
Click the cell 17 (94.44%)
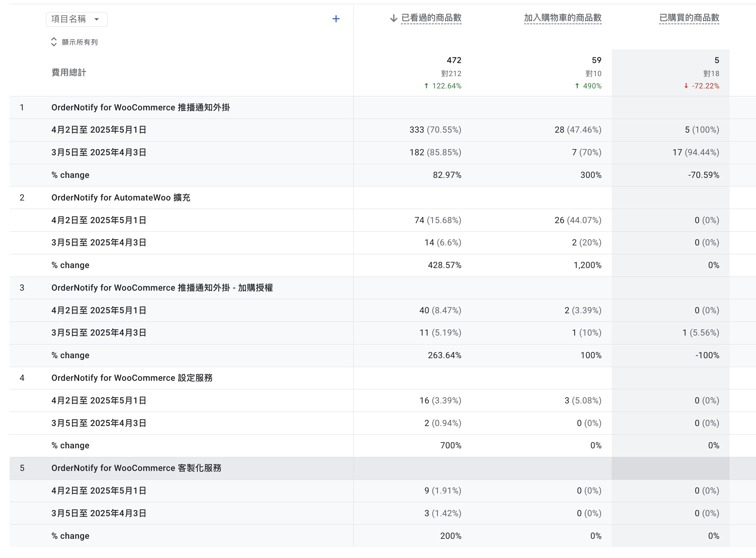point(696,153)
